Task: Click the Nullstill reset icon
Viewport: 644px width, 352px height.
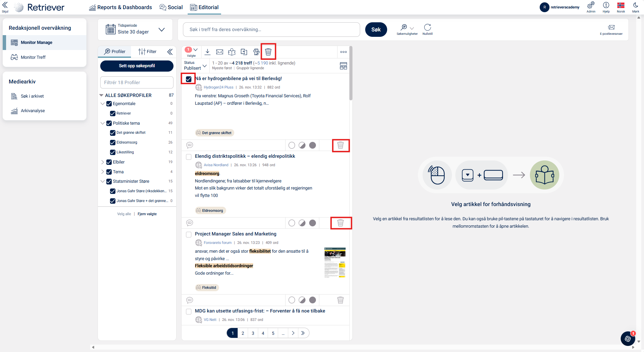Action: pyautogui.click(x=428, y=27)
